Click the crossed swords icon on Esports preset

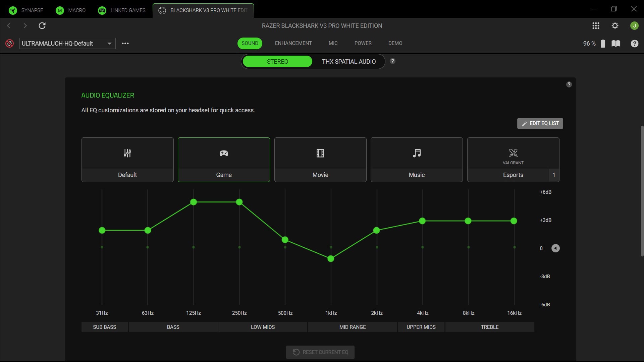pyautogui.click(x=513, y=153)
